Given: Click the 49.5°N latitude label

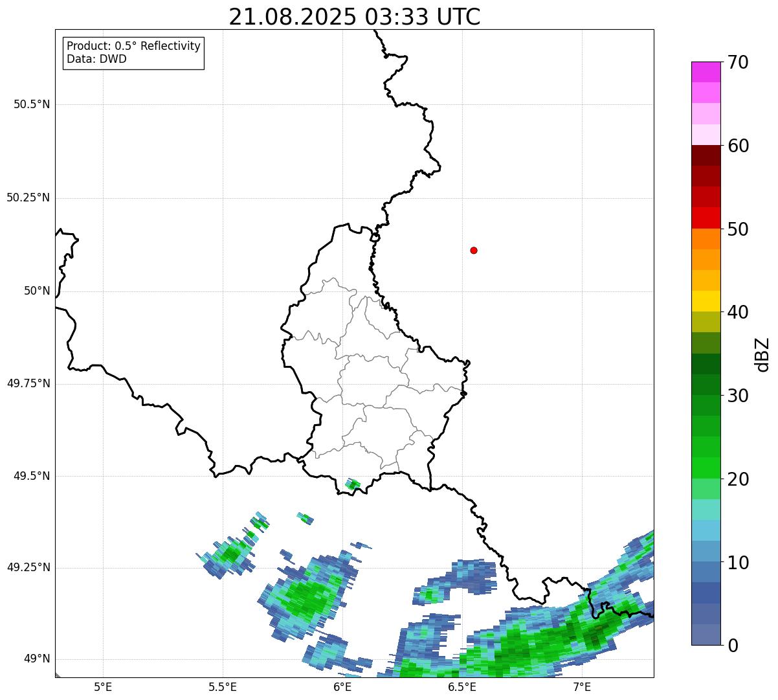Looking at the screenshot, I should pyautogui.click(x=32, y=476).
